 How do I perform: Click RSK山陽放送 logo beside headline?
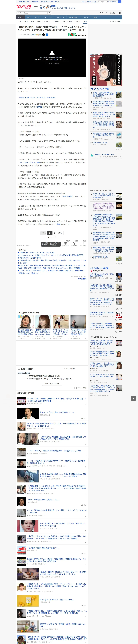[x=77, y=35]
